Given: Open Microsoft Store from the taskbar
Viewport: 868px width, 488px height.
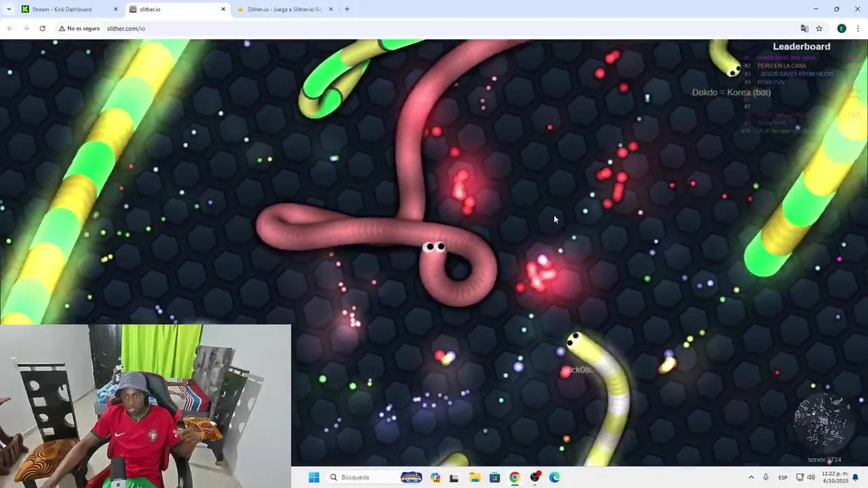Looking at the screenshot, I should pos(494,477).
